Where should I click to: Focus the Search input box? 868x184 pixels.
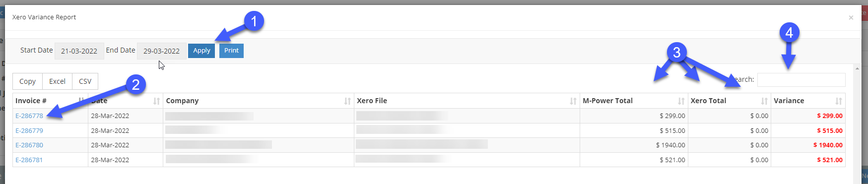[801, 80]
